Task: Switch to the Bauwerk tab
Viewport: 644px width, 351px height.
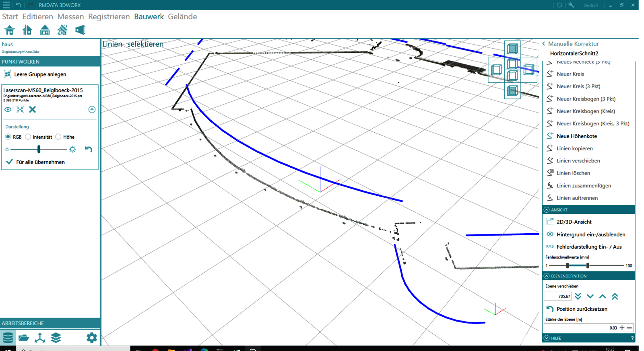Action: coord(149,16)
